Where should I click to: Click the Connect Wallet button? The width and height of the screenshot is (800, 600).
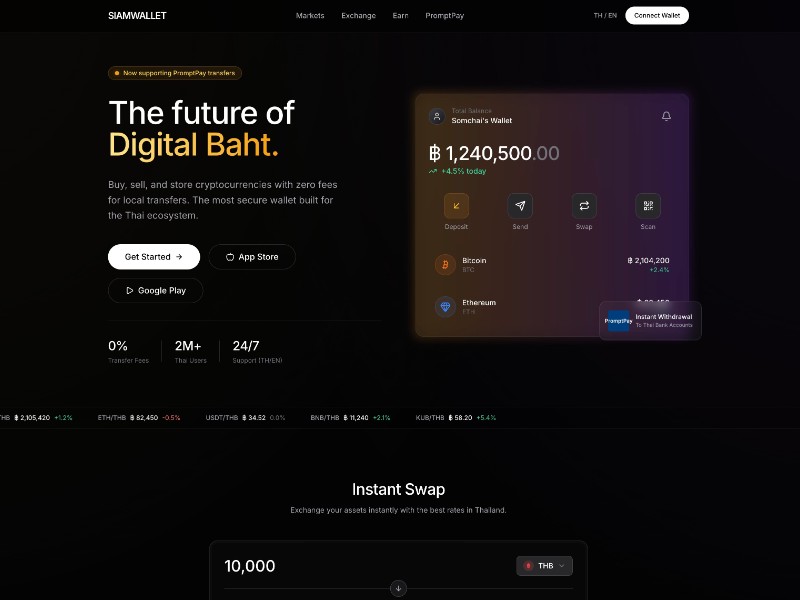click(x=657, y=16)
